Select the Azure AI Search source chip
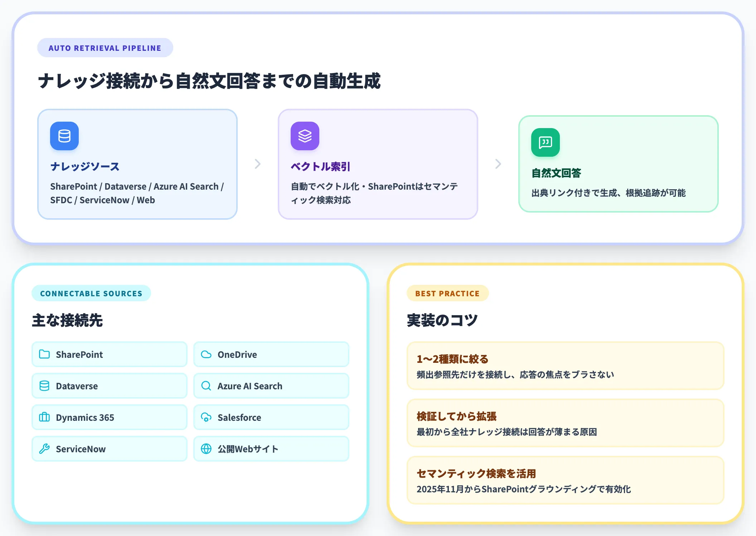The width and height of the screenshot is (756, 536). tap(271, 386)
